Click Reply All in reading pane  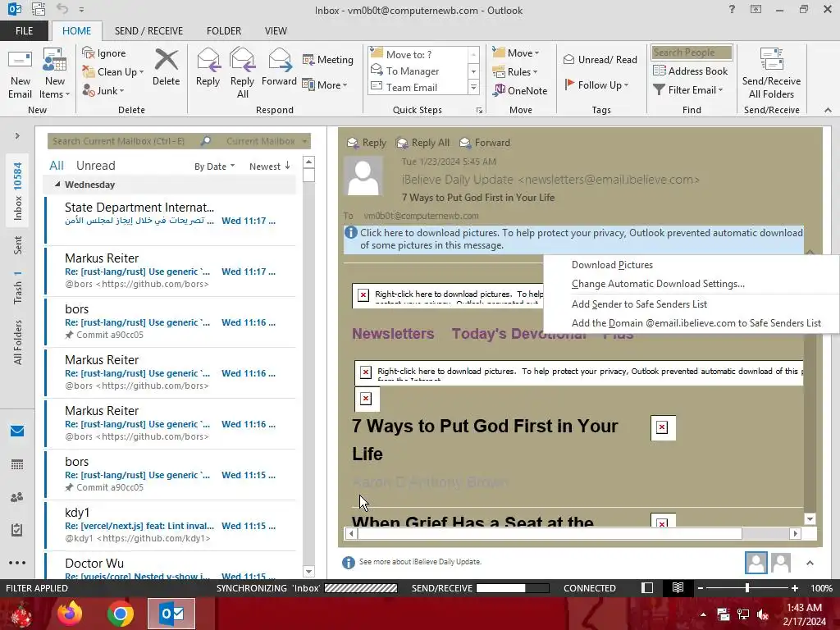(422, 143)
